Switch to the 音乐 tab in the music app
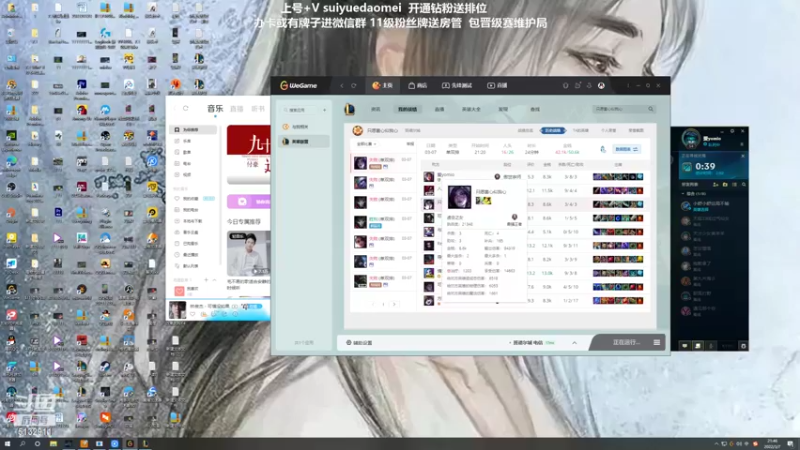Image resolution: width=800 pixels, height=450 pixels. (215, 109)
